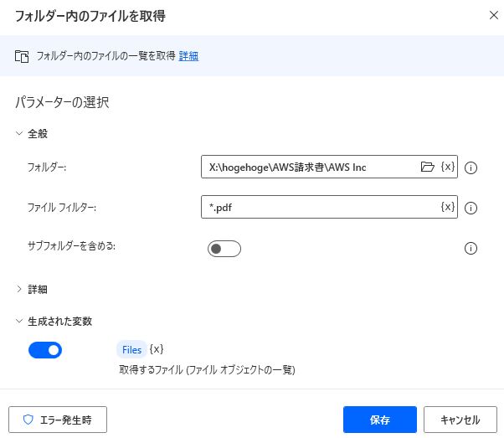This screenshot has width=504, height=438.
Task: Open folder browser icon in フォルダー field
Action: point(428,167)
